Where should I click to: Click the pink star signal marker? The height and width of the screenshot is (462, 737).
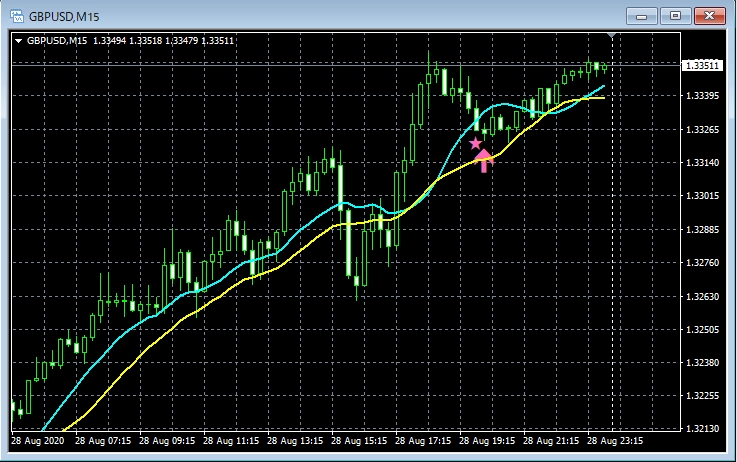(475, 144)
